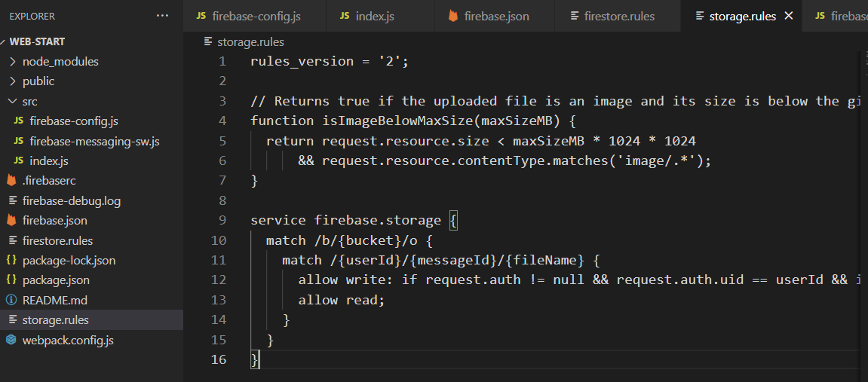
Task: Click the webpack cube icon beside webpack.config.js
Action: point(11,340)
